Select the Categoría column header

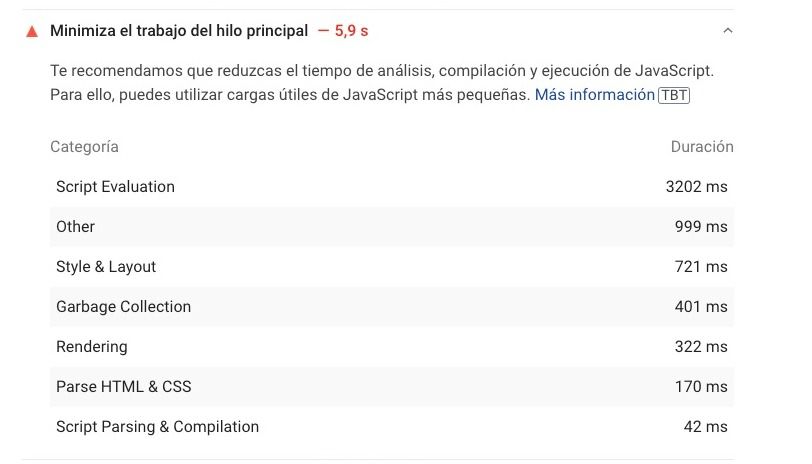(84, 147)
